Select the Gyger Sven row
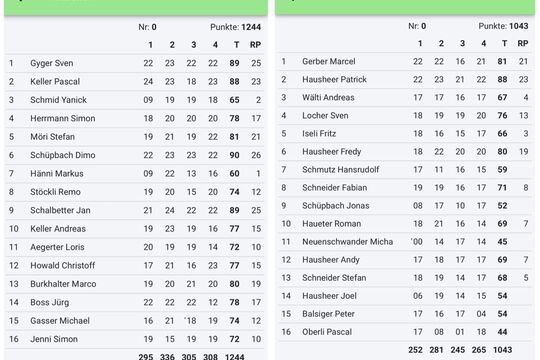 [135, 63]
